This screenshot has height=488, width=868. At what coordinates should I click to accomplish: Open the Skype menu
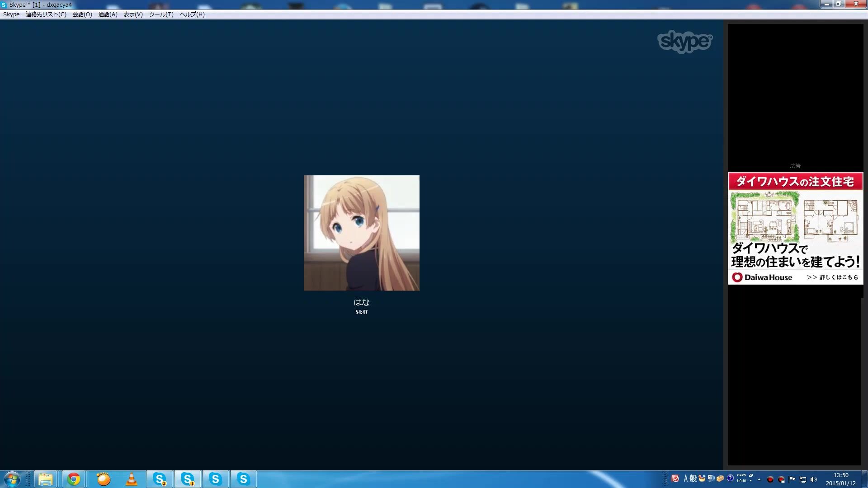pos(11,14)
